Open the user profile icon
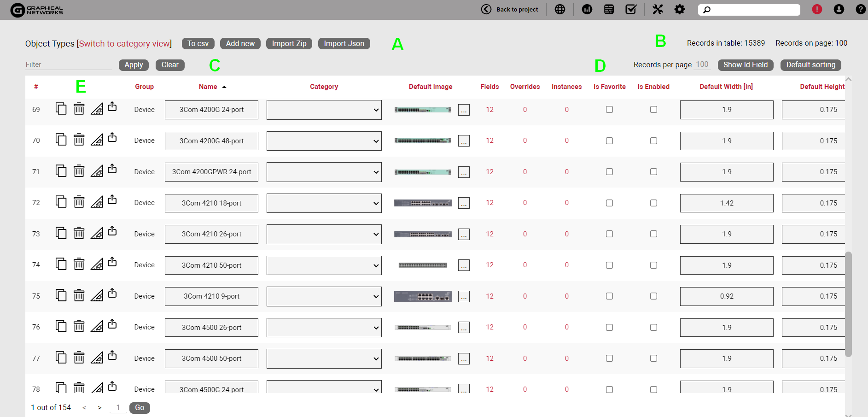 pos(839,9)
